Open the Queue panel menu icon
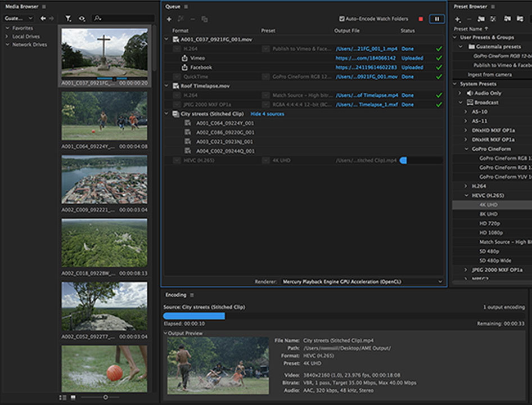 tap(186, 6)
